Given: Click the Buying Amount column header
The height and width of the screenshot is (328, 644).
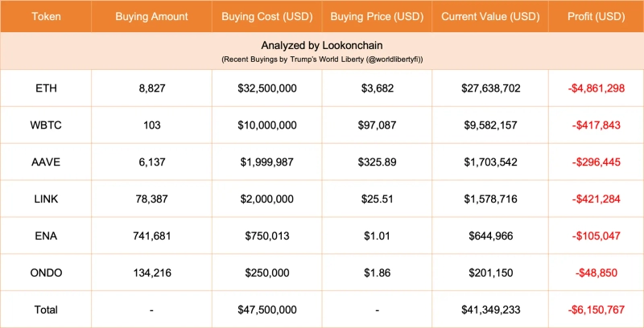Looking at the screenshot, I should pos(151,16).
